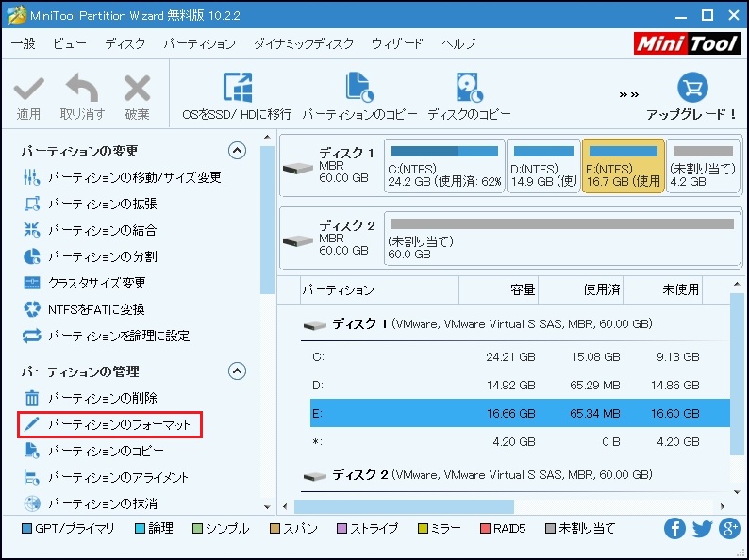Select the C: partition row
The width and height of the screenshot is (749, 560).
520,357
